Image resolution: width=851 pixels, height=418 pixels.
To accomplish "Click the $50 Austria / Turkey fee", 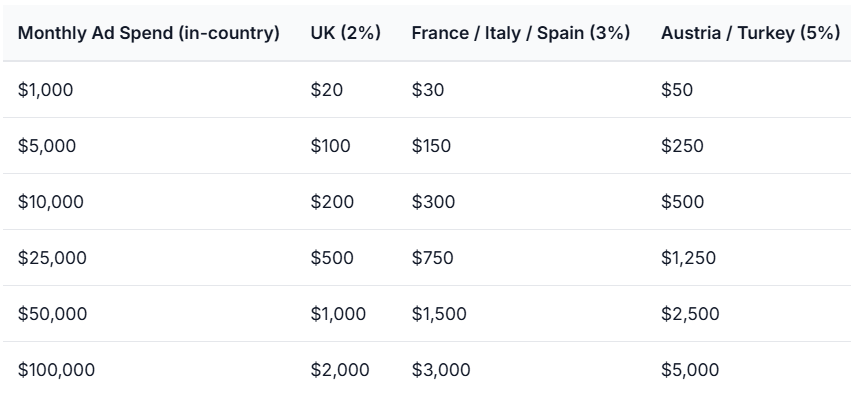I will pos(677,90).
